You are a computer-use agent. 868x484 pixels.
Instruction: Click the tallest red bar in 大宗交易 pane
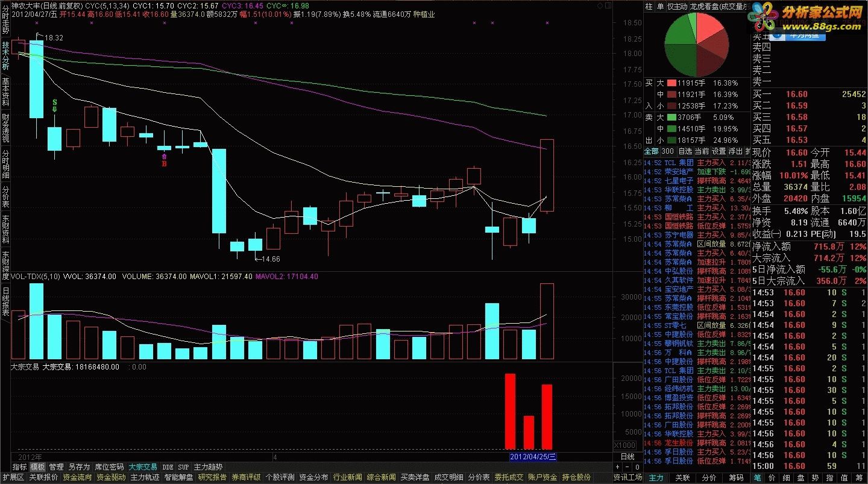tap(510, 411)
